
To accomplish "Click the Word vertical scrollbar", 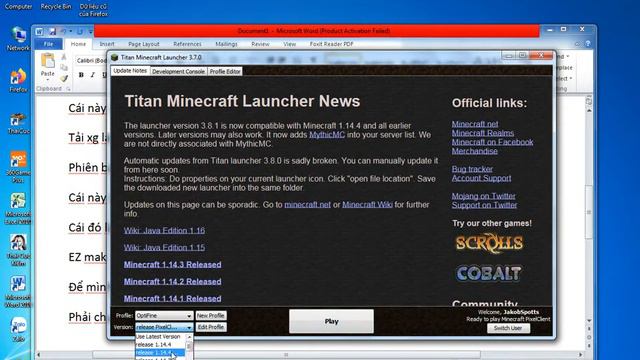I will pyautogui.click(x=589, y=212).
